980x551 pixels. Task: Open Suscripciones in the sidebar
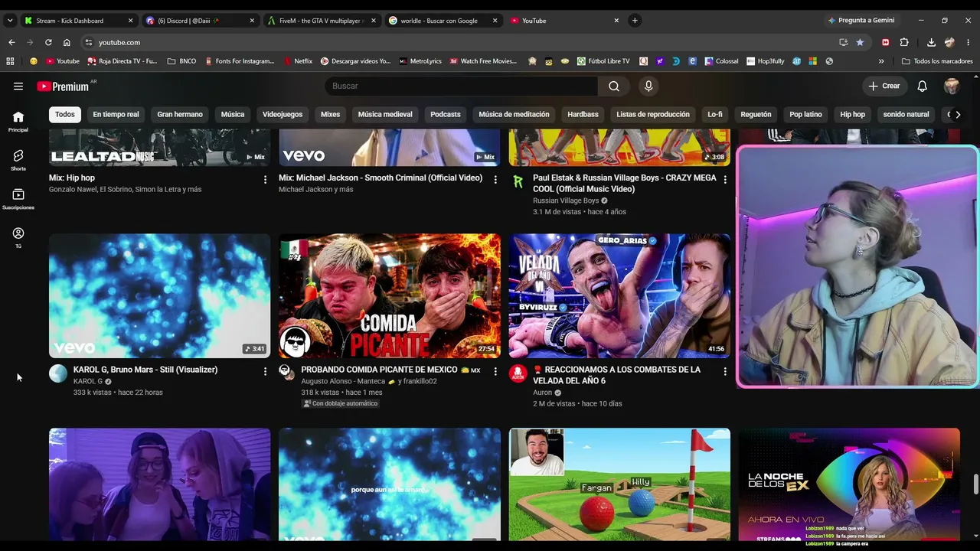[x=18, y=199]
